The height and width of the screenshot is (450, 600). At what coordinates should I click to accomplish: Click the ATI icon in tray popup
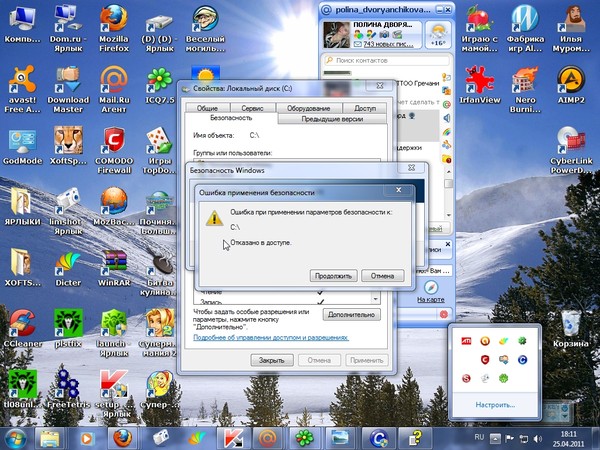[466, 341]
